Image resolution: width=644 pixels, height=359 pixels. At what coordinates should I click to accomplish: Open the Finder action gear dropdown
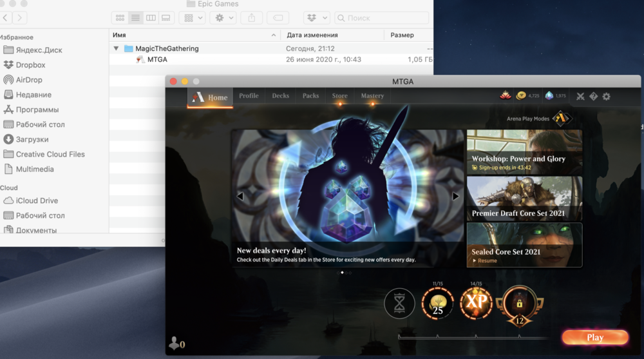(223, 18)
